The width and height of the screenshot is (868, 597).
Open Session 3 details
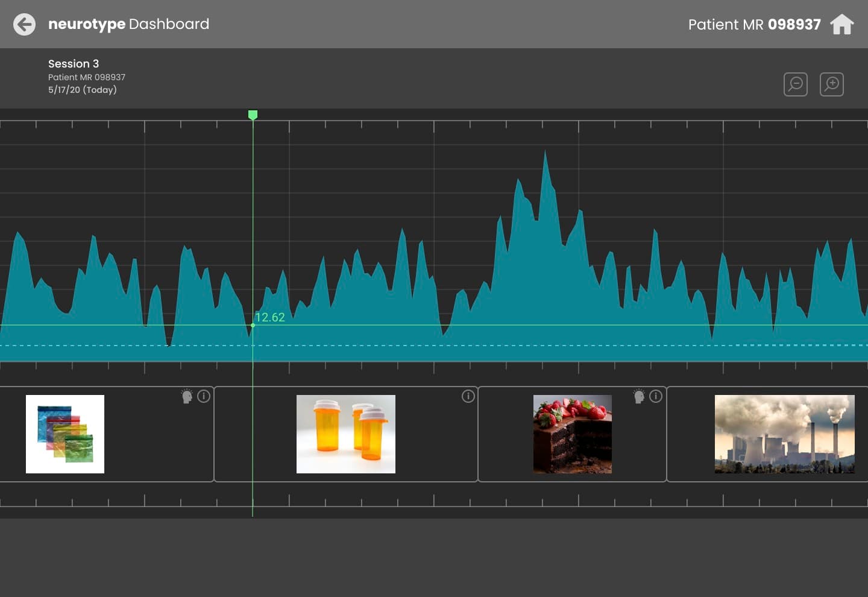tap(74, 63)
